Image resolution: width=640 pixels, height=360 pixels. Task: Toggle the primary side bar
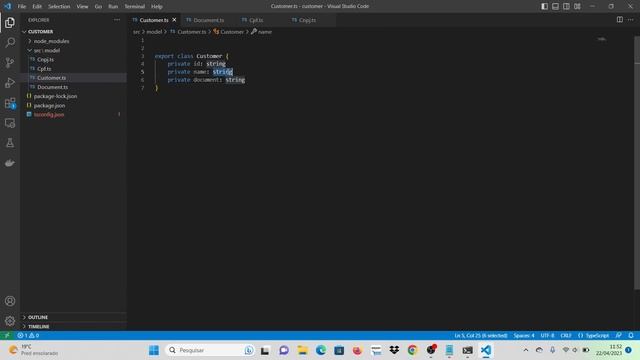(x=544, y=6)
